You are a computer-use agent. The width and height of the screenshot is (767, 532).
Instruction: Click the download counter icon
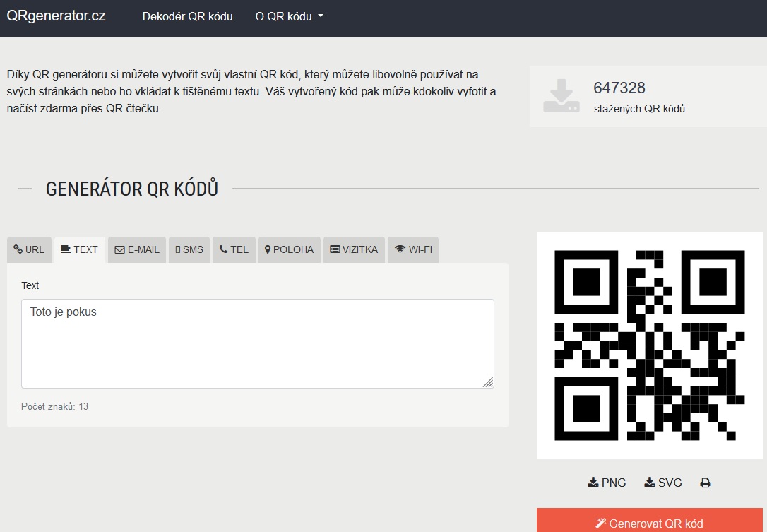point(561,96)
